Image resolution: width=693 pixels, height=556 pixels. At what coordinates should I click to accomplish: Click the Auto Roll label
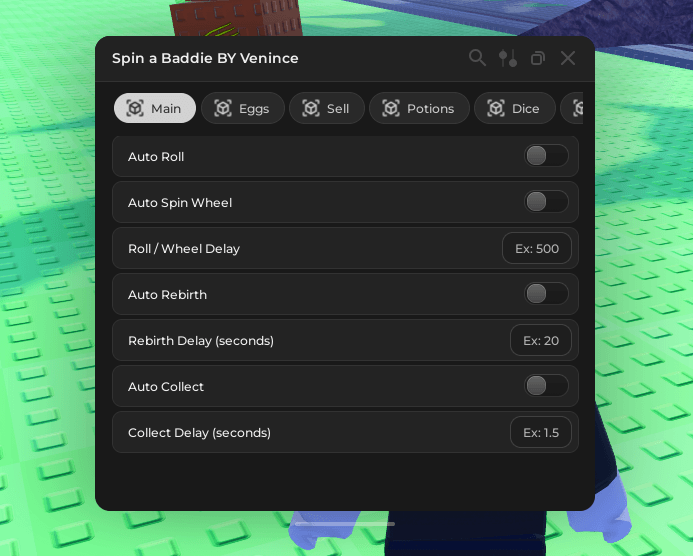(x=156, y=157)
